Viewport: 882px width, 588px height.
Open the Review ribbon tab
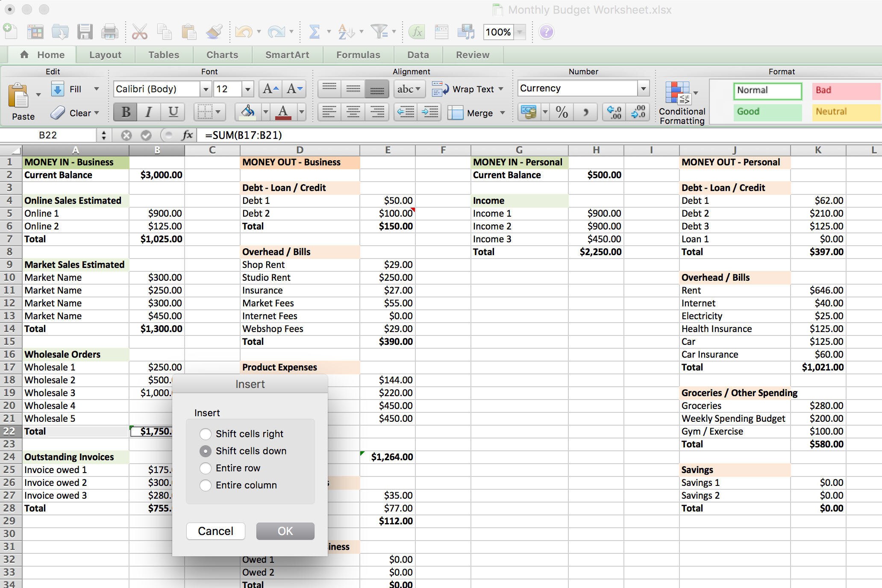[x=473, y=55]
